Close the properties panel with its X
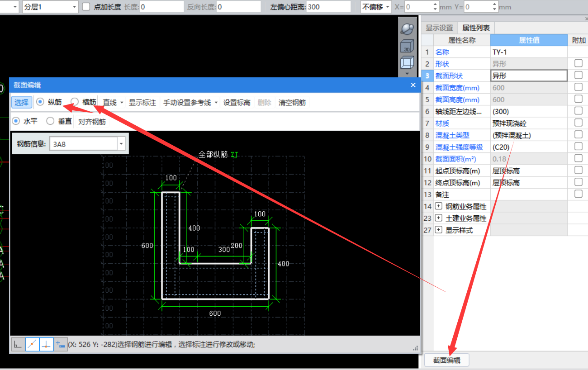This screenshot has width=588, height=370. click(x=586, y=19)
